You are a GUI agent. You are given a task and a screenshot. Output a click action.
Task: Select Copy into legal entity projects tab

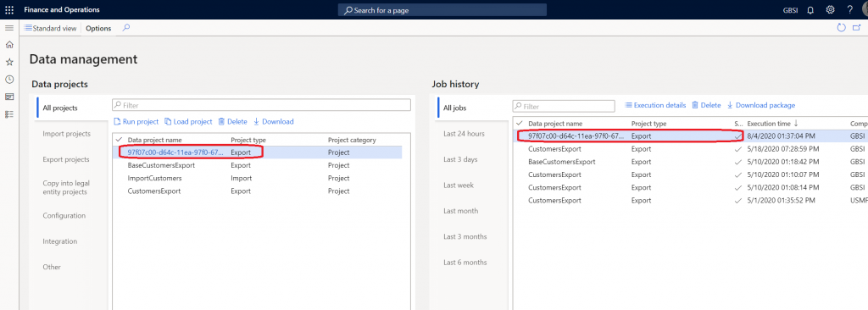66,187
